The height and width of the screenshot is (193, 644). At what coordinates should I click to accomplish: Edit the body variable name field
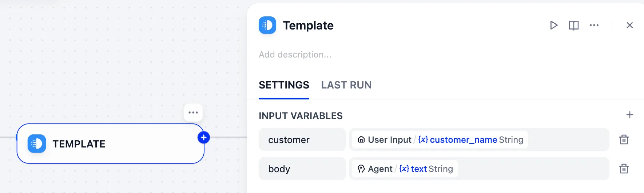click(302, 169)
